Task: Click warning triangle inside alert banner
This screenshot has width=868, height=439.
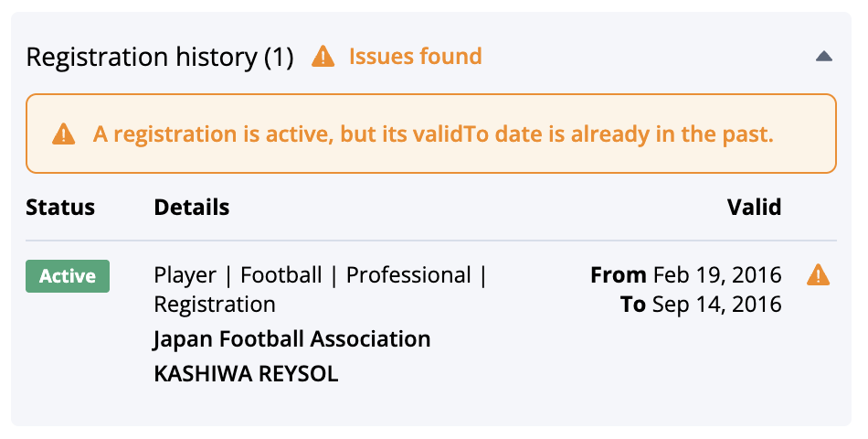Action: tap(64, 134)
